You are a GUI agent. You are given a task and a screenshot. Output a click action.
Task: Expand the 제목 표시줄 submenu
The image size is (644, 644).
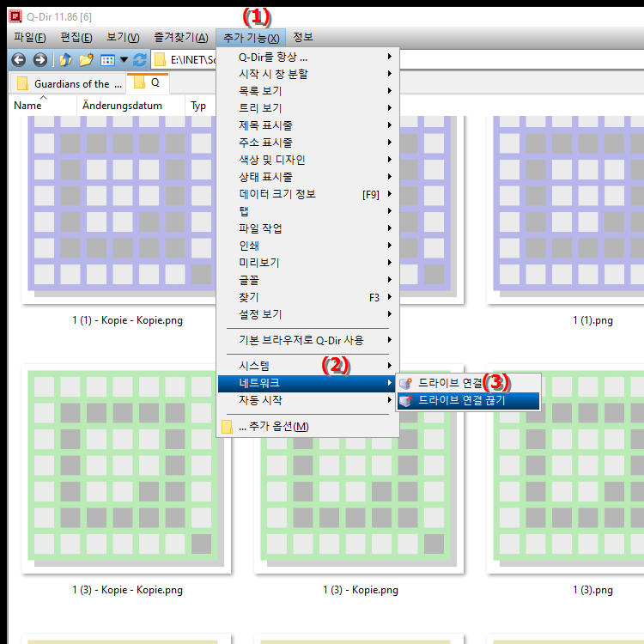[x=308, y=125]
